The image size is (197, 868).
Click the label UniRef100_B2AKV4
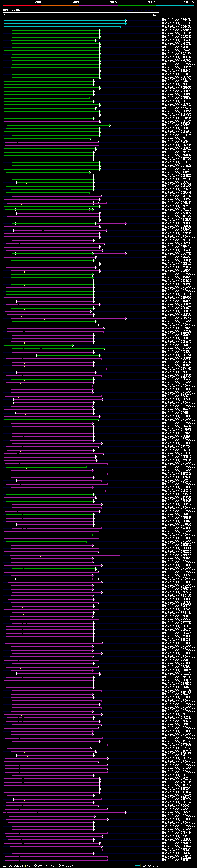[177, 270]
